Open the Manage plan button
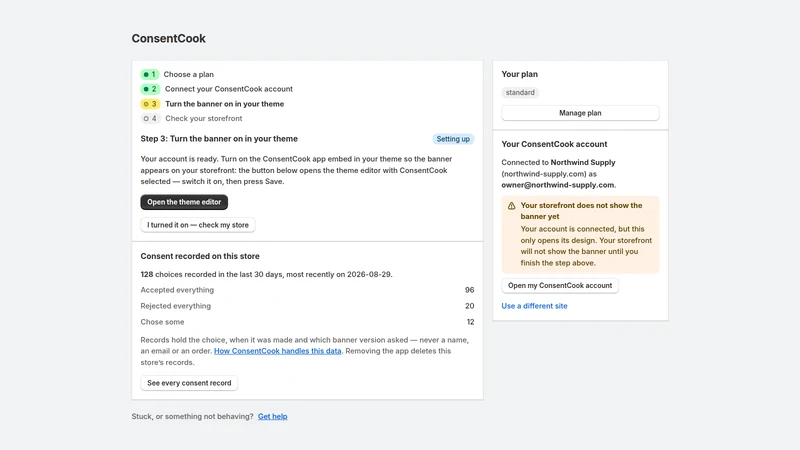 click(580, 113)
